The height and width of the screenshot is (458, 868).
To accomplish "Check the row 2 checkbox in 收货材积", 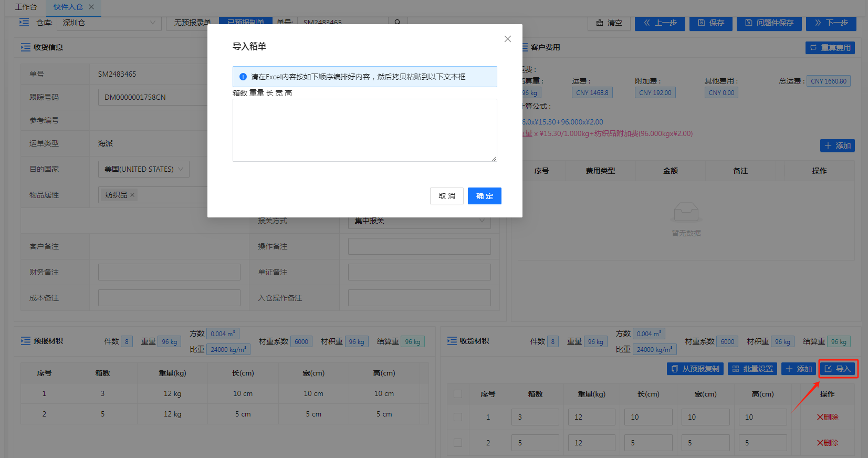I will click(458, 443).
